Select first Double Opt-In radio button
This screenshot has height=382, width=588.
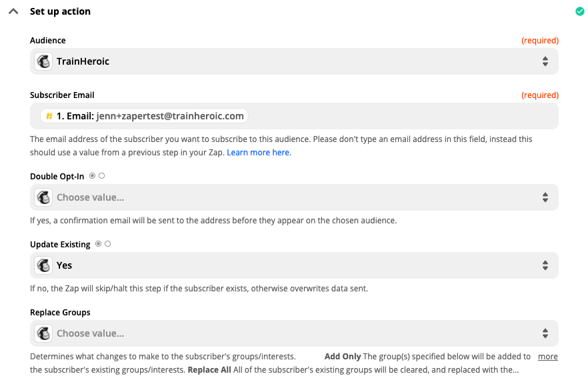pyautogui.click(x=92, y=176)
